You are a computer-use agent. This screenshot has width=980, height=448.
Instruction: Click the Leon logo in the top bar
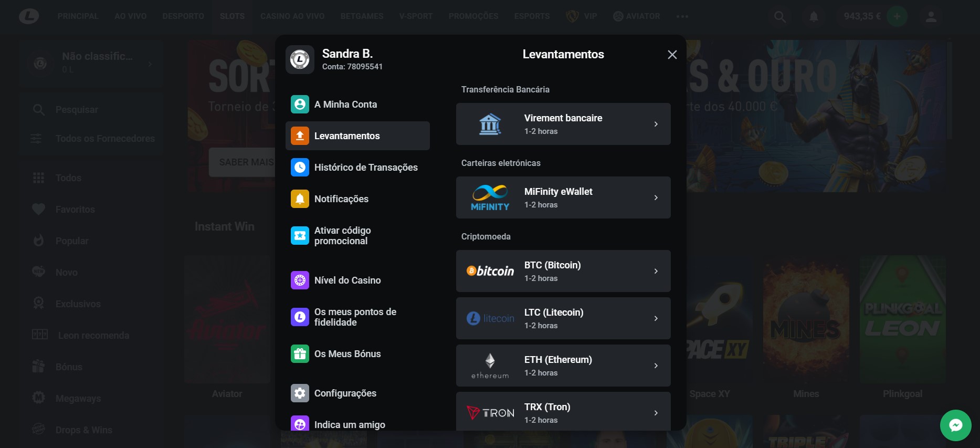29,16
